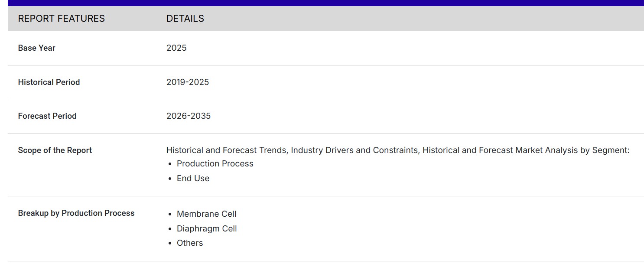Select the Others list item

(190, 243)
